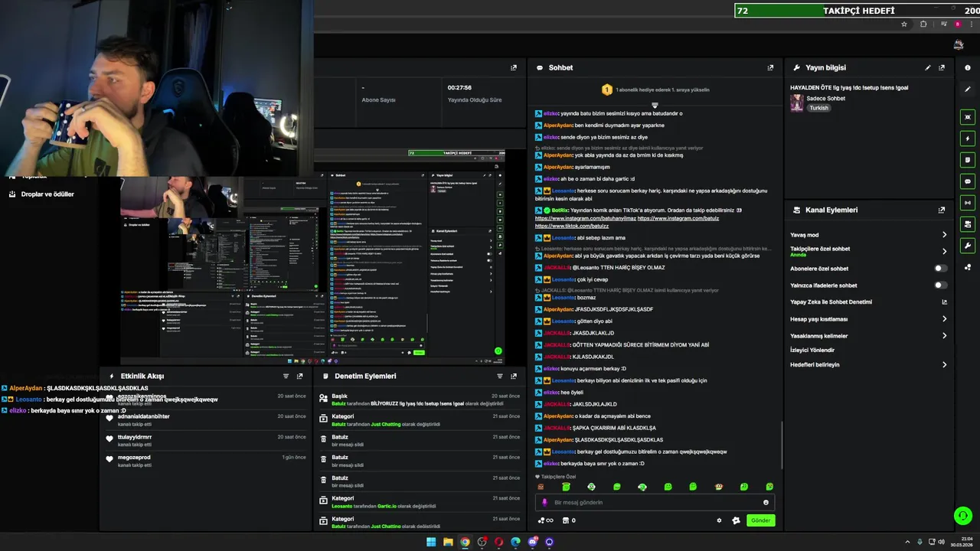Open instagram.com/batulz link in chat
This screenshot has width=980, height=551.
coord(678,218)
